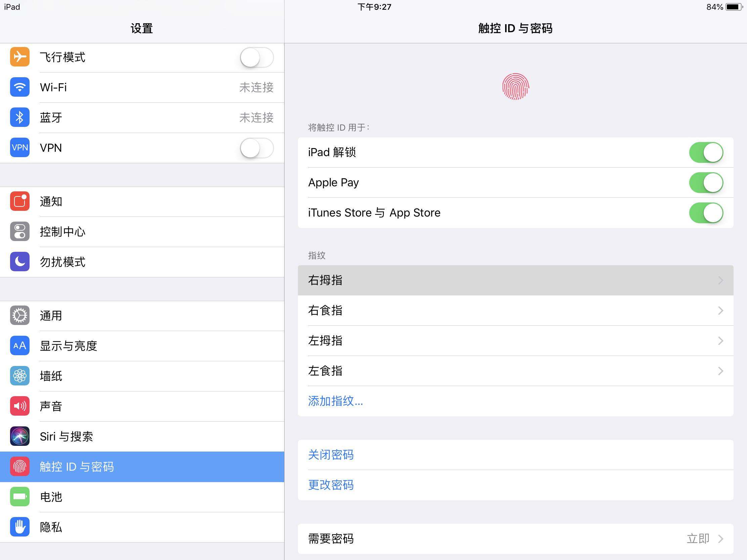Open the left thumb (左拇指) fingerprint entry
Screen dimensions: 747x560
515,340
